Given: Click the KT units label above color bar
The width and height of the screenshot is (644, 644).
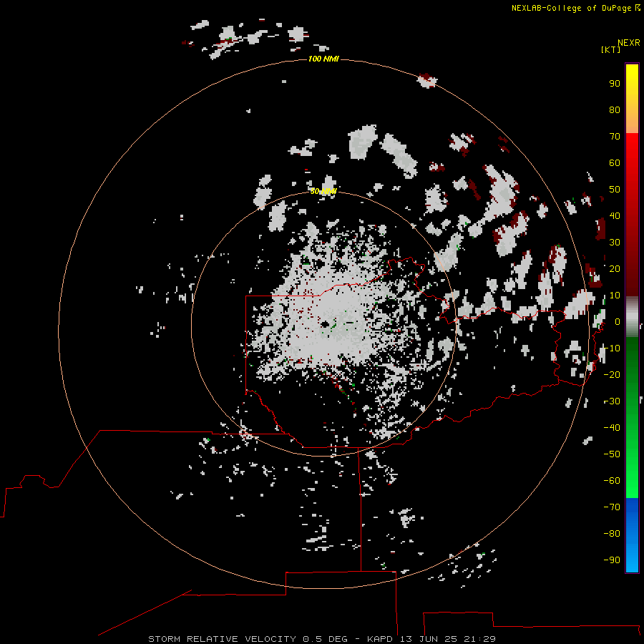Looking at the screenshot, I should coord(611,49).
